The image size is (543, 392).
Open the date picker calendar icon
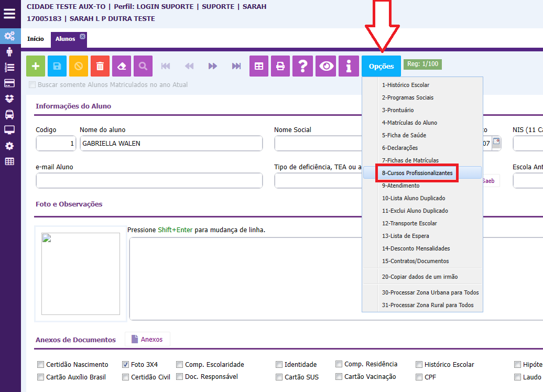(x=496, y=142)
